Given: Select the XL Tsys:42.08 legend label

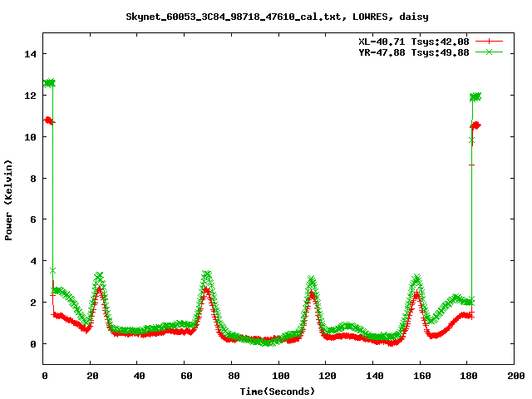Looking at the screenshot, I should coord(419,40).
